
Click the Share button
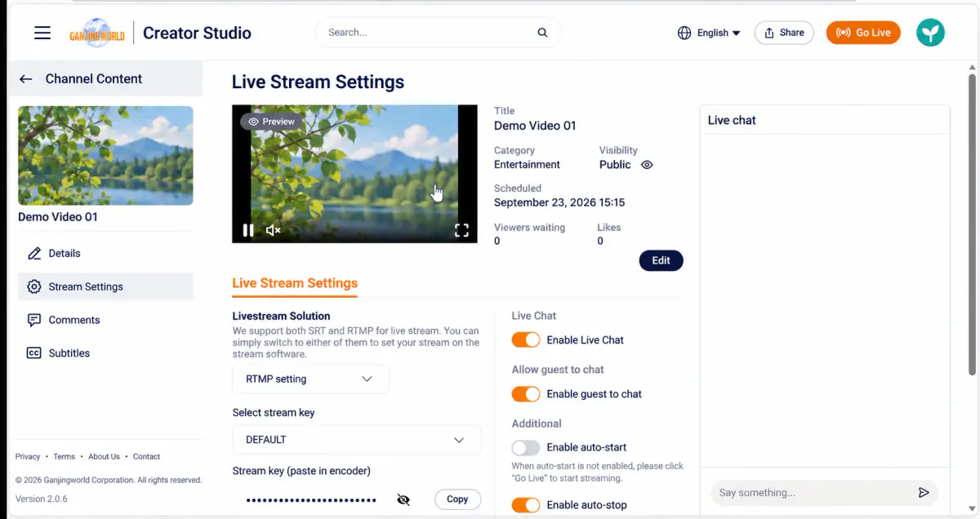[784, 33]
